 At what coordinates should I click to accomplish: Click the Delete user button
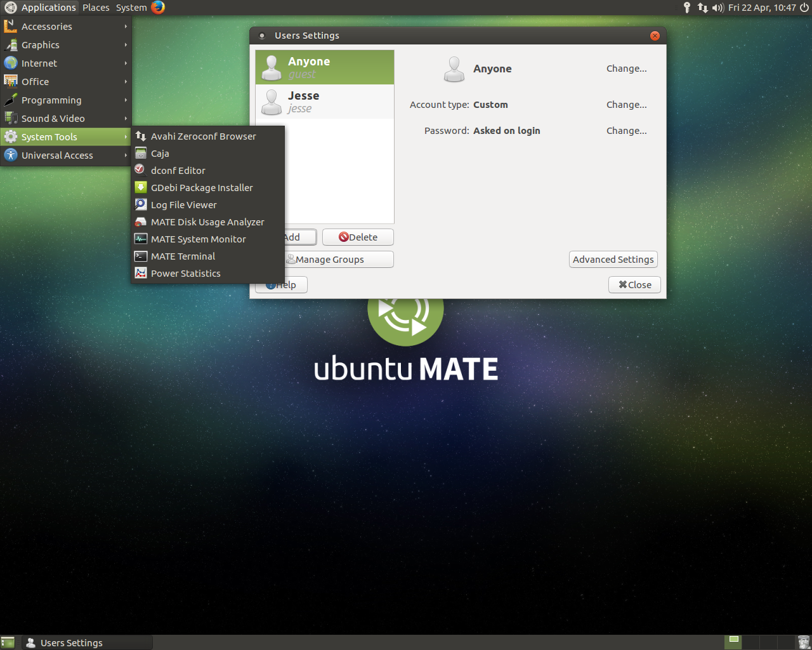coord(358,237)
